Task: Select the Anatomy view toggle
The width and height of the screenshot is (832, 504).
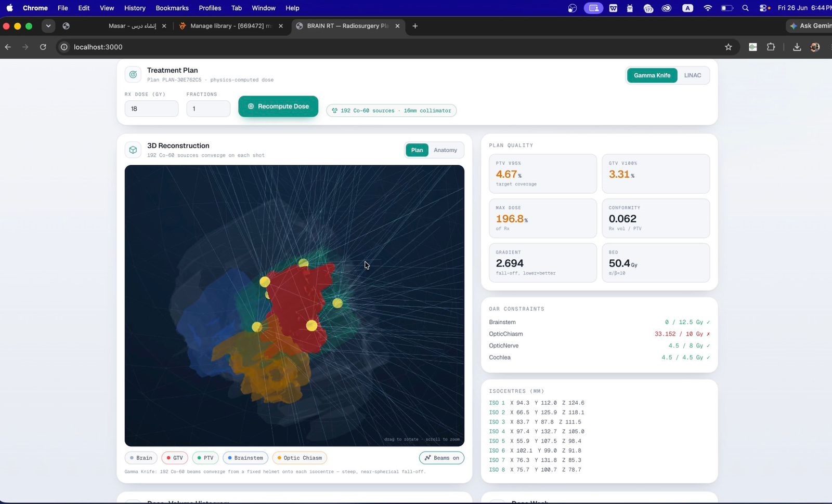Action: (446, 150)
